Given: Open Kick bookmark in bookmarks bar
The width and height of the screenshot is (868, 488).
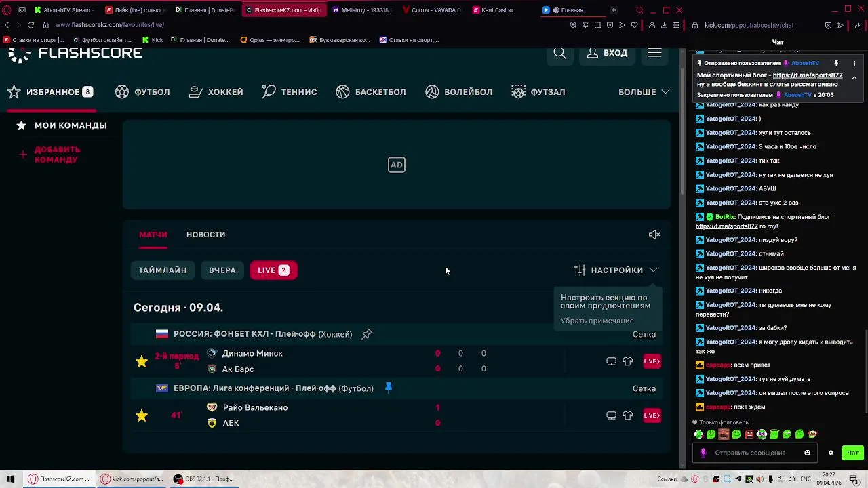Looking at the screenshot, I should point(153,40).
